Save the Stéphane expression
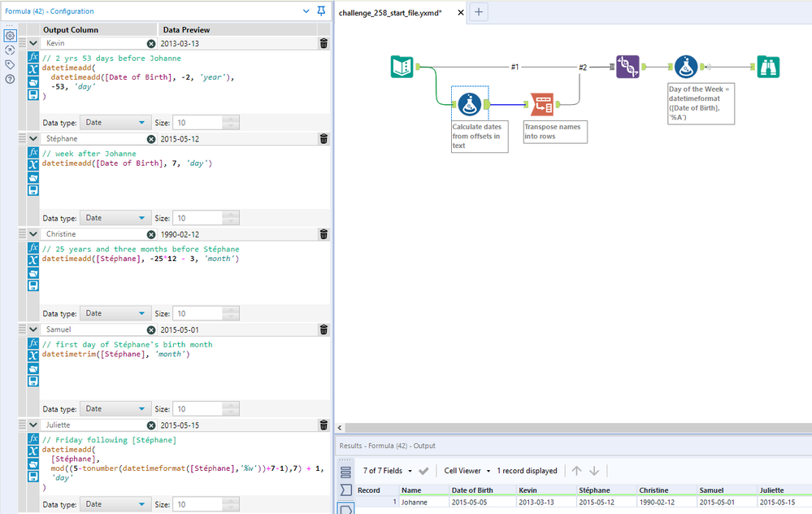Screen dimensions: 812x514 [33, 189]
